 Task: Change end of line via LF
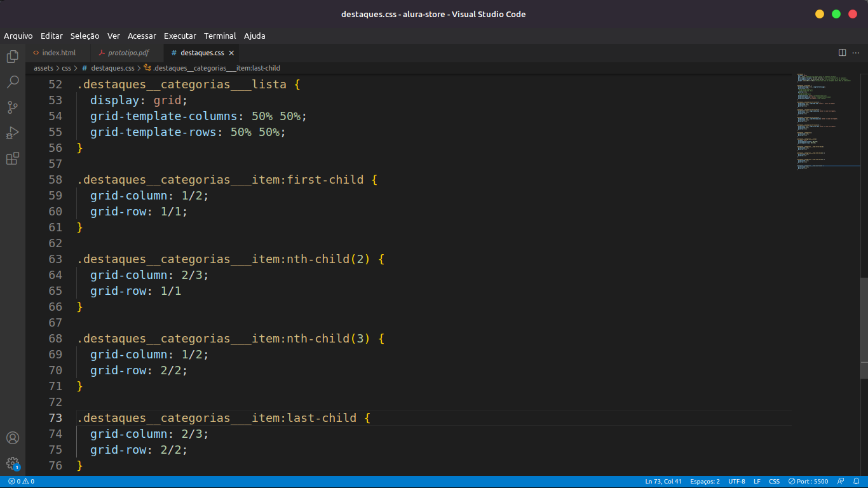(757, 482)
